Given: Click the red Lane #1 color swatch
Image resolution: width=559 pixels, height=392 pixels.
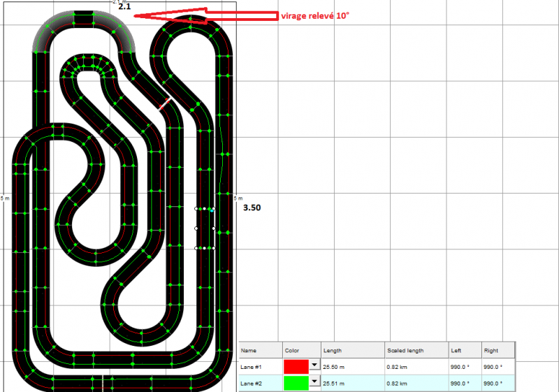Looking at the screenshot, I should click(x=296, y=365).
